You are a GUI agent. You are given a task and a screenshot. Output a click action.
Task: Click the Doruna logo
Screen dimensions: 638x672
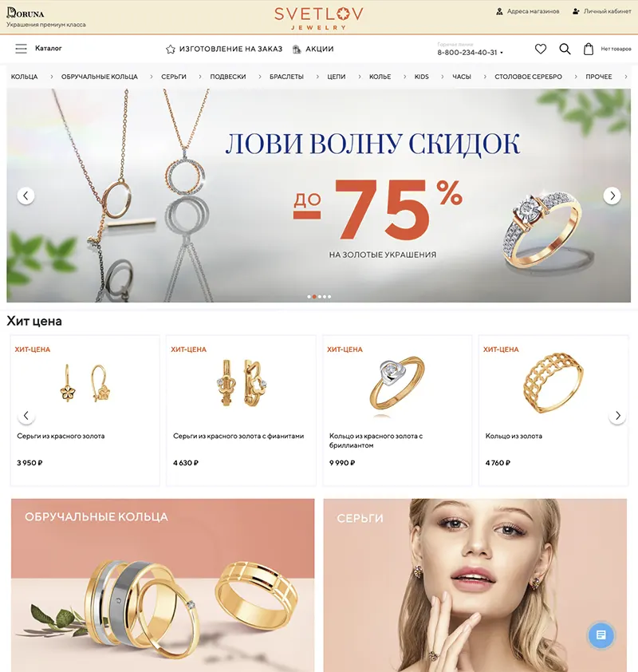26,14
